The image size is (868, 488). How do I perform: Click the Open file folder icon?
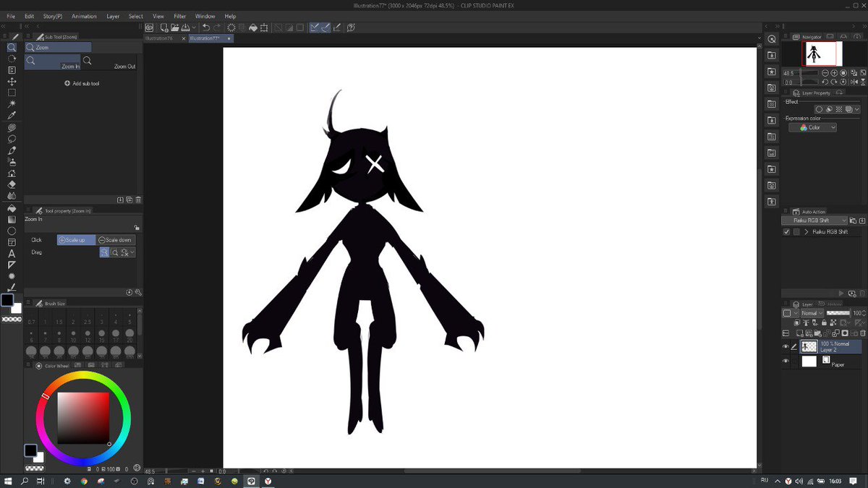coord(175,27)
